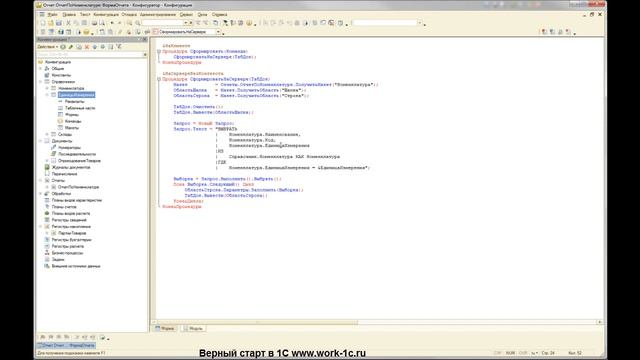This screenshot has width=640, height=360.
Task: Select the Бизнес-процессы tree item
Action: pos(67,253)
